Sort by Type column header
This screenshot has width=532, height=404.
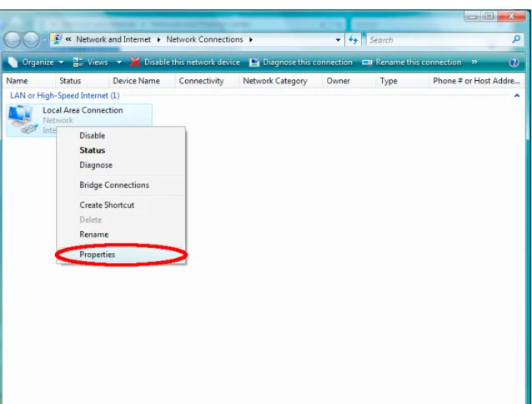[x=403, y=81]
